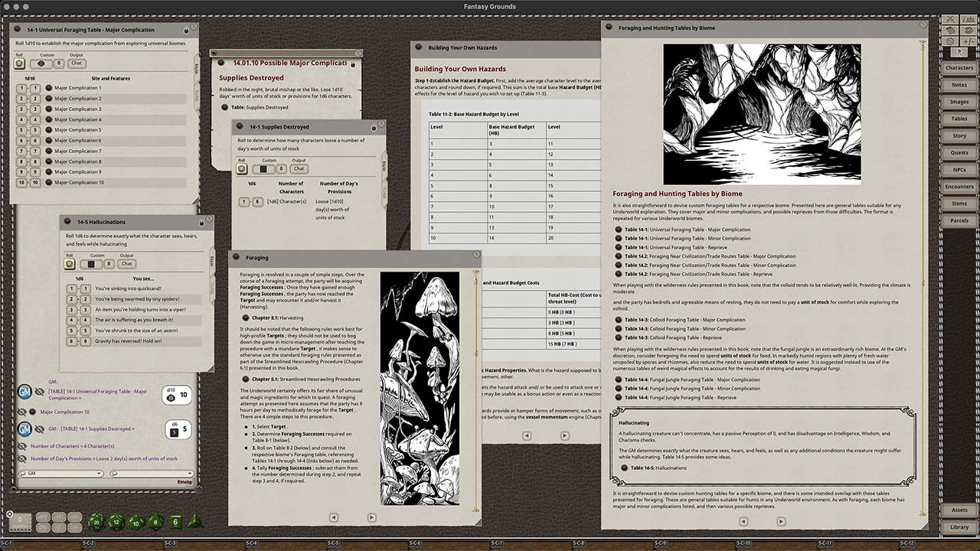Click the Emote button below chat entry
The height and width of the screenshot is (551, 980).
coord(185,482)
